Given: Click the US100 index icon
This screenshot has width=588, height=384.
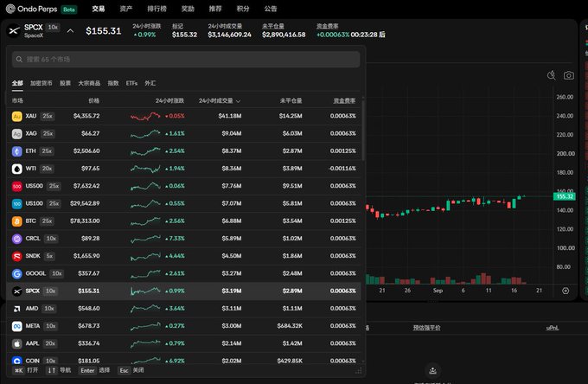Looking at the screenshot, I should click(x=17, y=203).
